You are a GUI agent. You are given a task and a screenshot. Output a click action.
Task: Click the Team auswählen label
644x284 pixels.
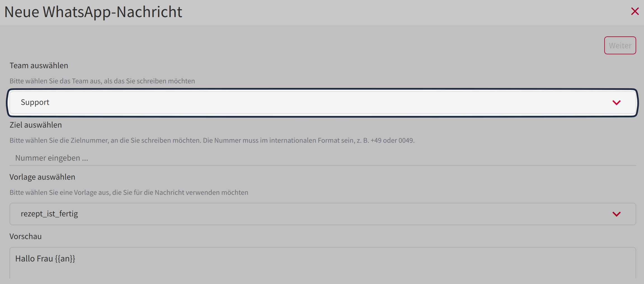pos(39,66)
